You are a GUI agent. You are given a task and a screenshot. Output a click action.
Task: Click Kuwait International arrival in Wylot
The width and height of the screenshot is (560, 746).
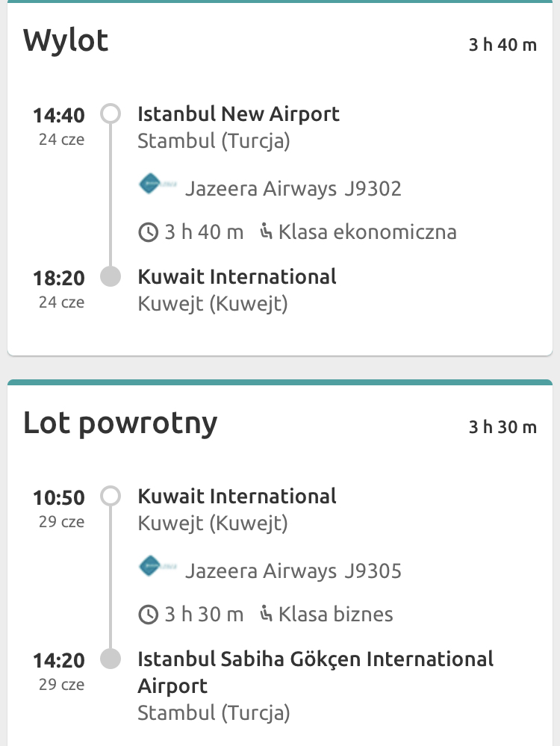[x=237, y=277]
